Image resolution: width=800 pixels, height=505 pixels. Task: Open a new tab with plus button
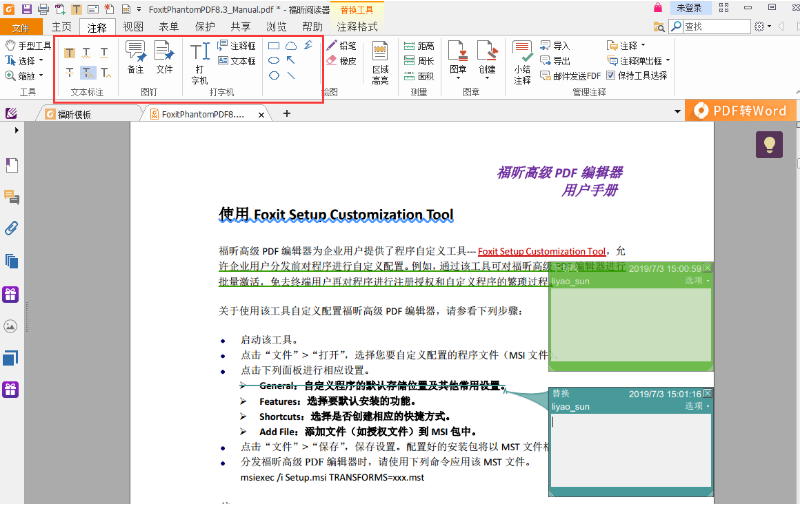click(x=287, y=113)
